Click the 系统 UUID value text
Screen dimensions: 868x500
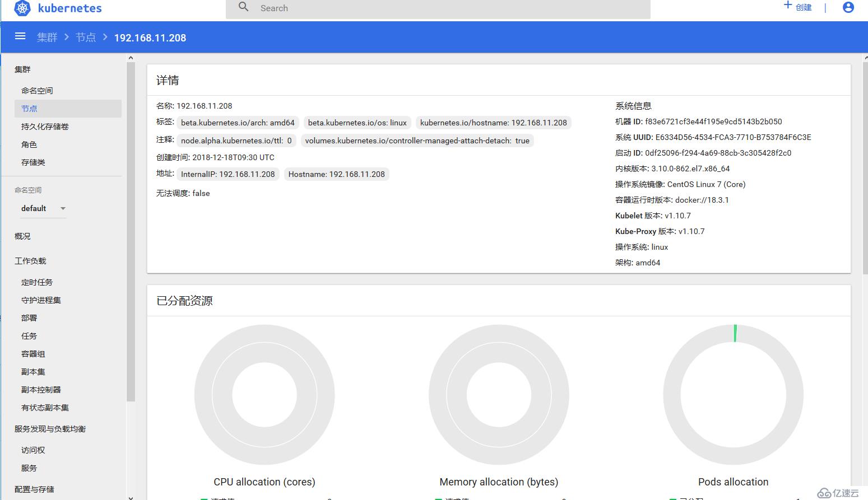click(x=733, y=137)
